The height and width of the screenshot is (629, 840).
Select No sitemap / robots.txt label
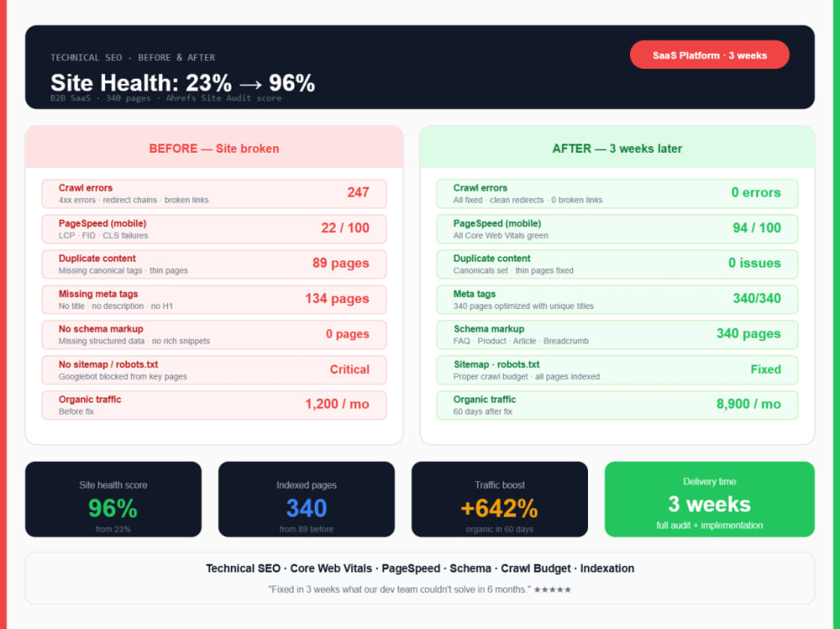[x=108, y=364]
